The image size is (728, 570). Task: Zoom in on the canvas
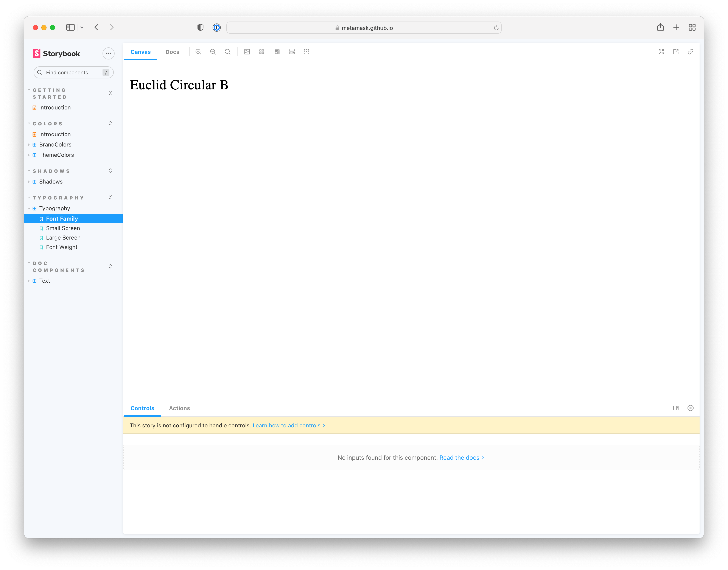[199, 52]
